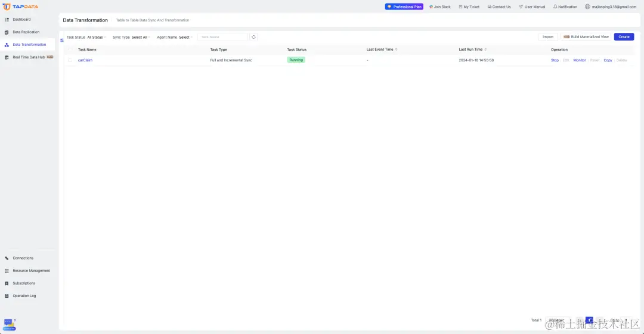Click the Running status badge
This screenshot has width=644, height=334.
[296, 60]
